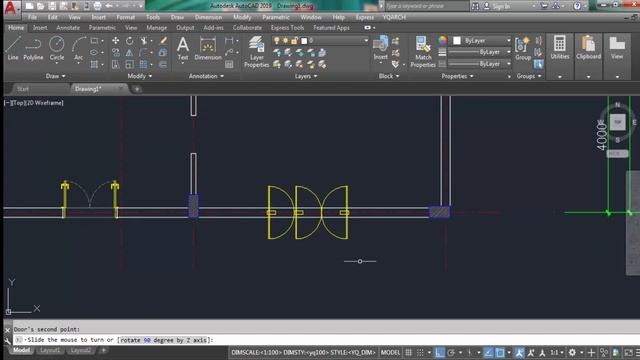Click the white layer color square
The image size is (640, 360).
click(x=304, y=41)
